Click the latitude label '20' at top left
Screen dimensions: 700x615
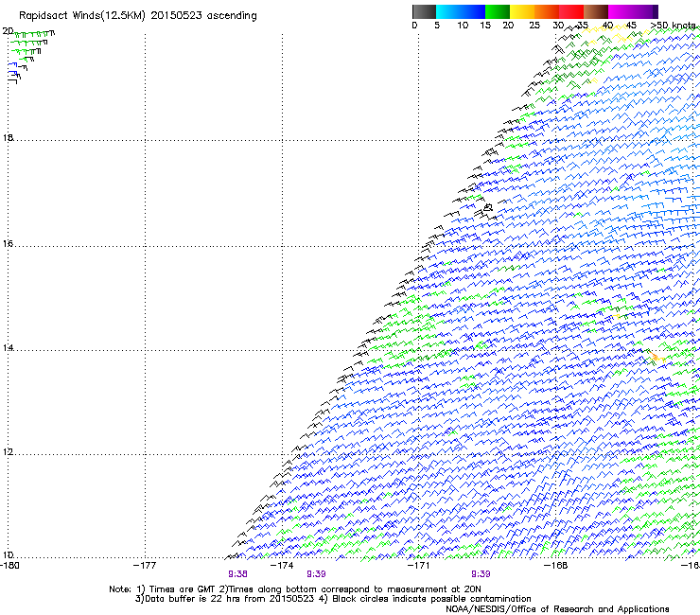click(8, 31)
